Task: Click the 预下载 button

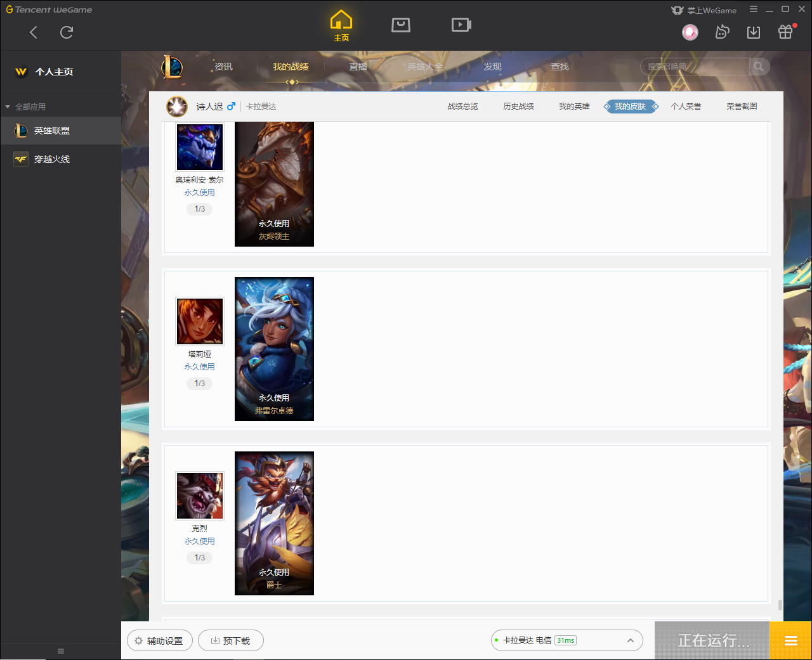Action: [x=231, y=640]
